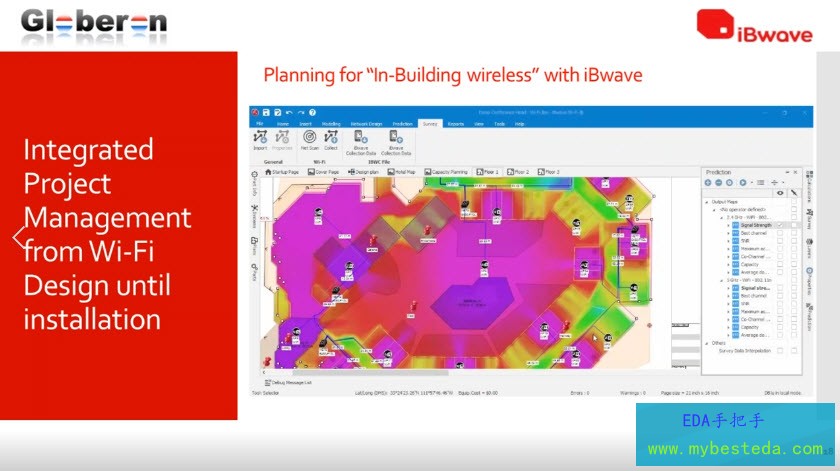The width and height of the screenshot is (840, 471).
Task: Launch the Net Scan tool
Action: (x=309, y=137)
